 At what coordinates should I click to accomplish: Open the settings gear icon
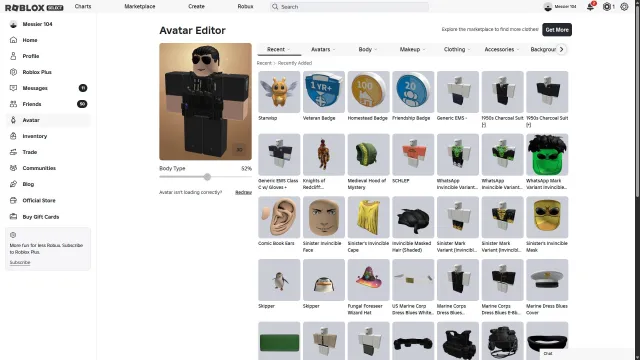(x=624, y=7)
